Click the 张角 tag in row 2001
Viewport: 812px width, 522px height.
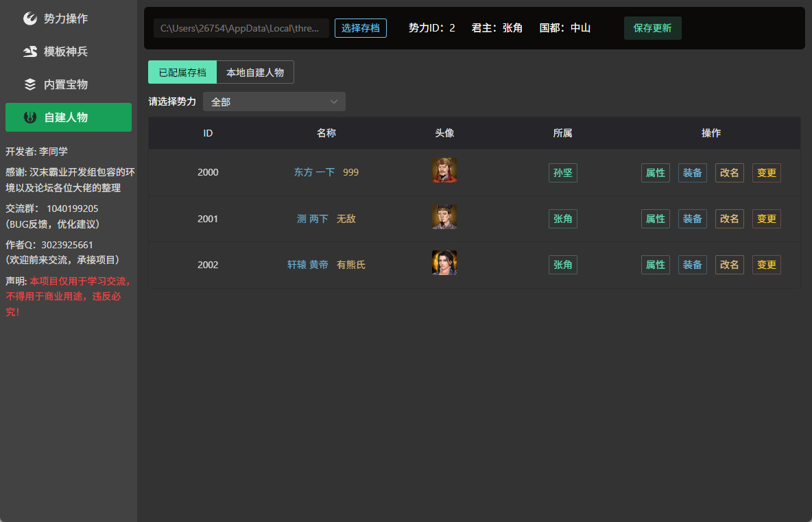click(563, 219)
